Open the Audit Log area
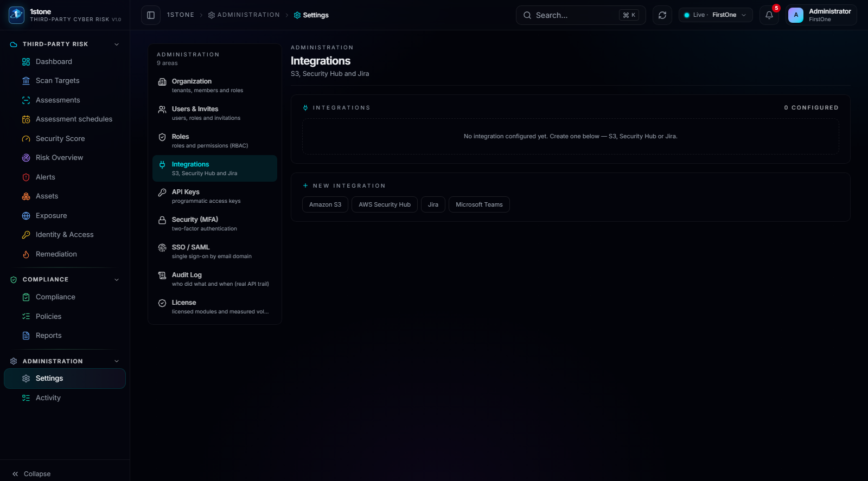This screenshot has width=868, height=481. pyautogui.click(x=215, y=279)
